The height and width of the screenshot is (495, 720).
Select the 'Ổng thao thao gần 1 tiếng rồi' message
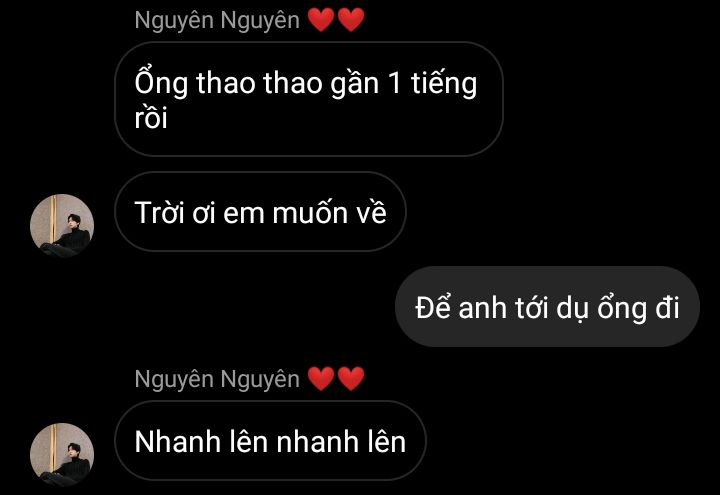coord(309,99)
